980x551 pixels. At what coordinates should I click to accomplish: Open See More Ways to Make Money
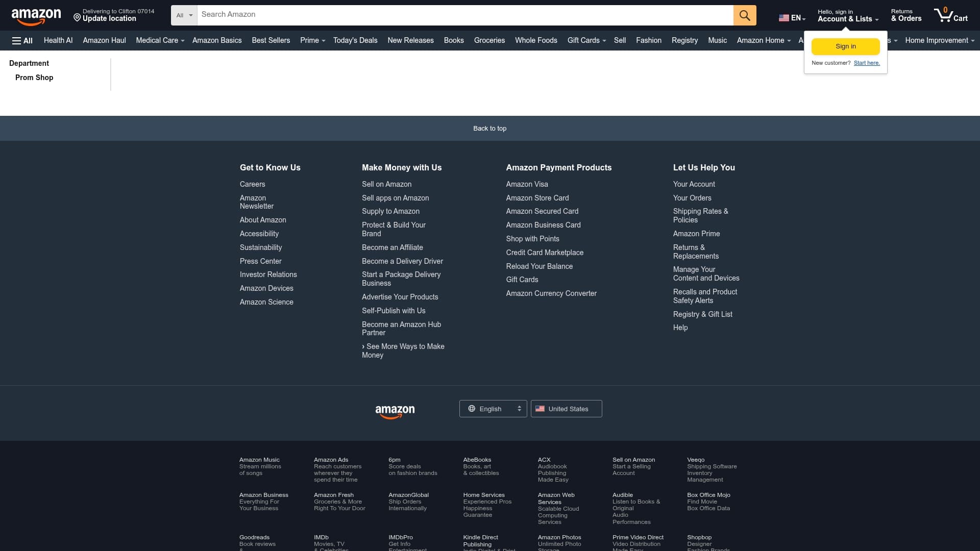click(x=403, y=350)
